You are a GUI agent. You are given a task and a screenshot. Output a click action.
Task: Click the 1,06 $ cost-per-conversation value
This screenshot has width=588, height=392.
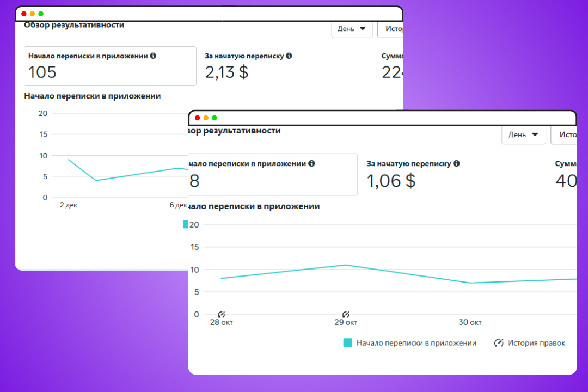pos(391,180)
